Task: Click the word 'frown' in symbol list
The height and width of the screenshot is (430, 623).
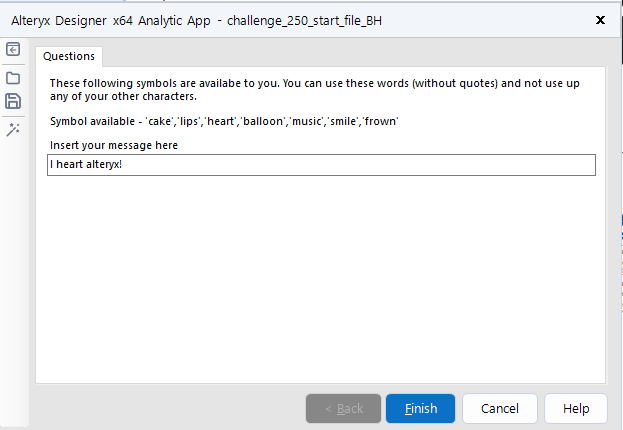Action: point(379,121)
